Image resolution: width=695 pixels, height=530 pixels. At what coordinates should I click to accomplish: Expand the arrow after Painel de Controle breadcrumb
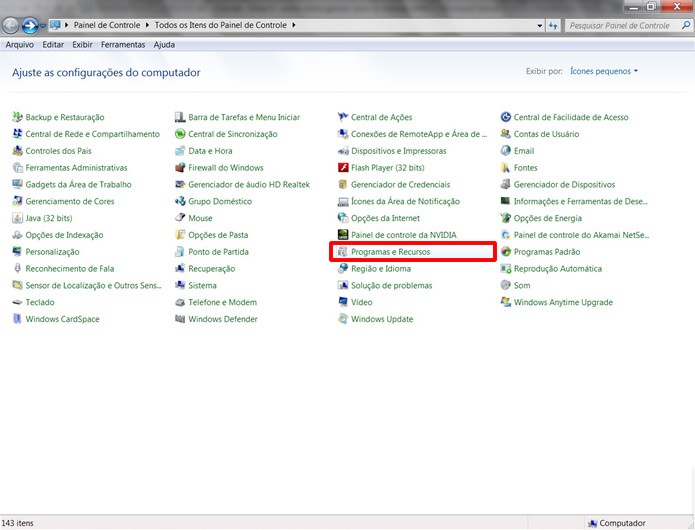click(147, 25)
